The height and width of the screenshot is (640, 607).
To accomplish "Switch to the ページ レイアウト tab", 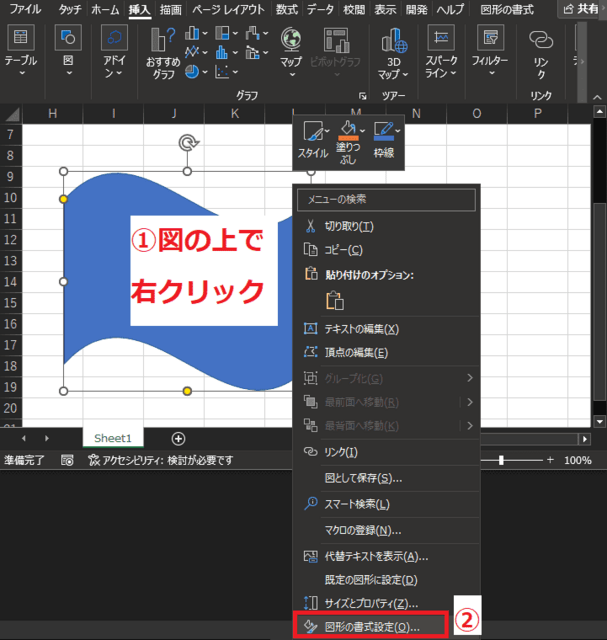I will coord(229,9).
